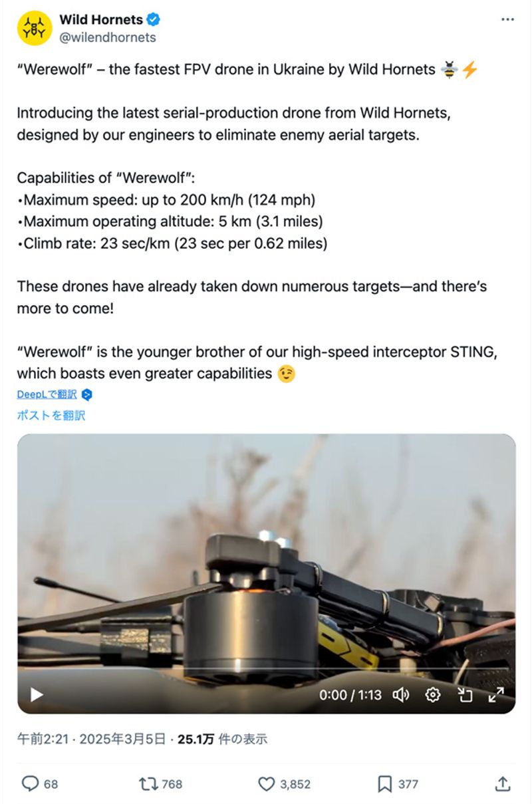532x804 pixels.
Task: Click the DeepLで翻訳 translation link
Action: (x=47, y=394)
